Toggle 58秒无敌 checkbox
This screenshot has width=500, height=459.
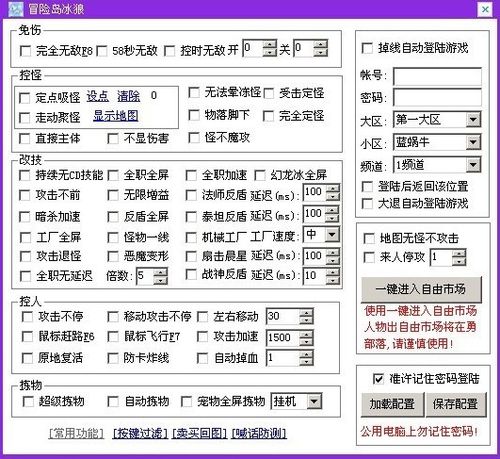pos(102,51)
